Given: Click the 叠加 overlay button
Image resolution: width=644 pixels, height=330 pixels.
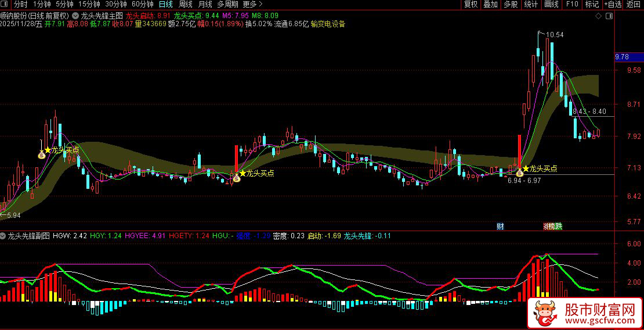Looking at the screenshot, I should click(x=491, y=4).
